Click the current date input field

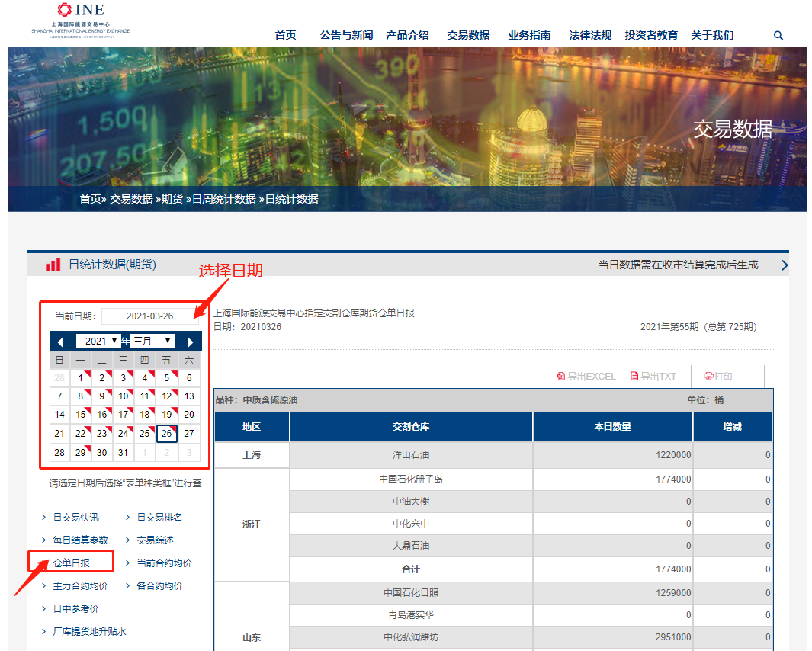[x=149, y=316]
